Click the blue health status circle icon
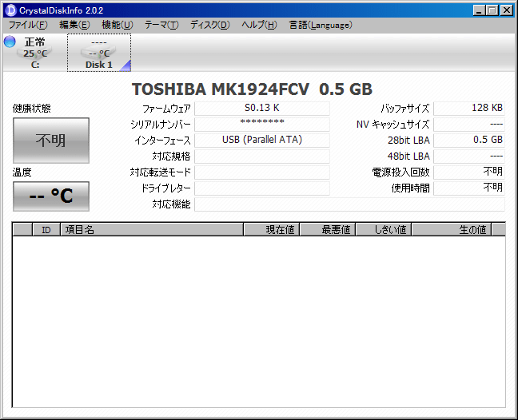The width and height of the screenshot is (518, 420). click(10, 42)
